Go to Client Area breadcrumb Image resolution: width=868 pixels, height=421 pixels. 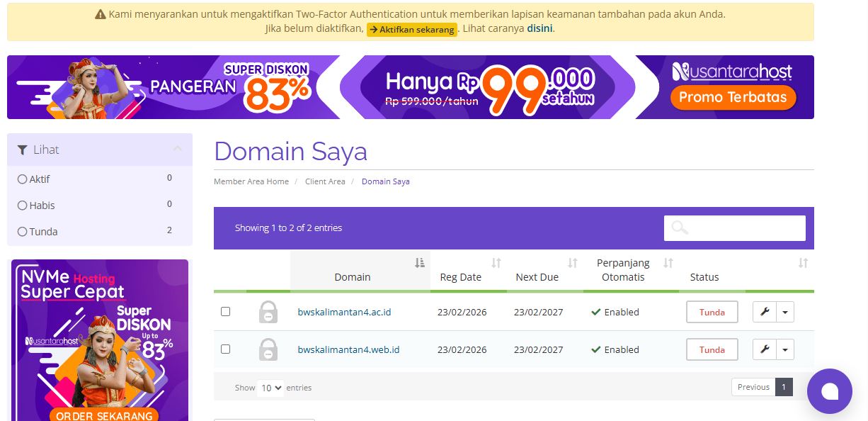pos(325,181)
